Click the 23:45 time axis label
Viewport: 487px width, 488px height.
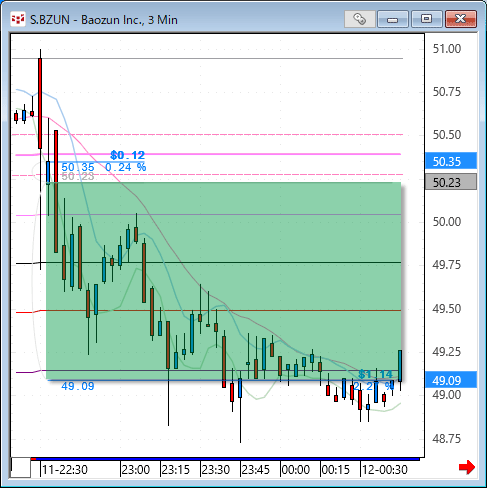(256, 470)
